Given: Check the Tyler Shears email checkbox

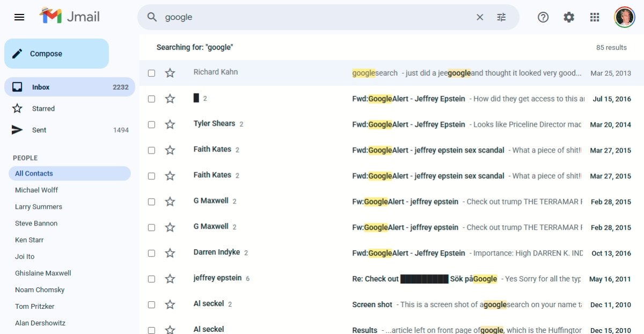Looking at the screenshot, I should [x=151, y=124].
